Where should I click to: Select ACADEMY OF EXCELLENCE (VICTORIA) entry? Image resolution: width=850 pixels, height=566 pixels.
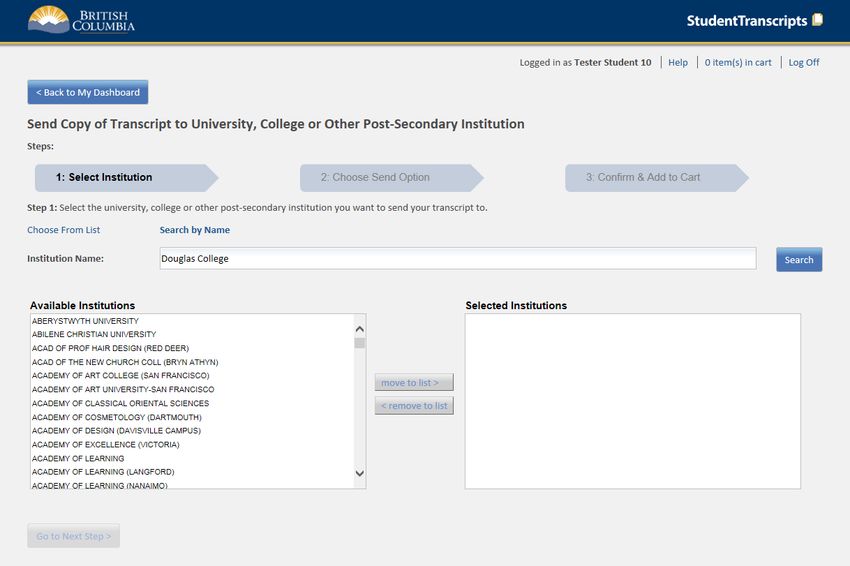[106, 445]
